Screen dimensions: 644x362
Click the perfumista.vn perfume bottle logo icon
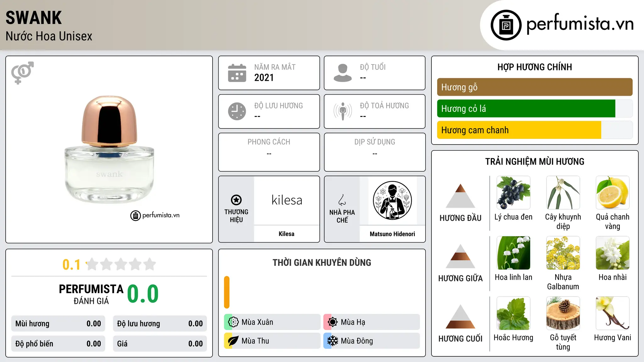pos(506,25)
